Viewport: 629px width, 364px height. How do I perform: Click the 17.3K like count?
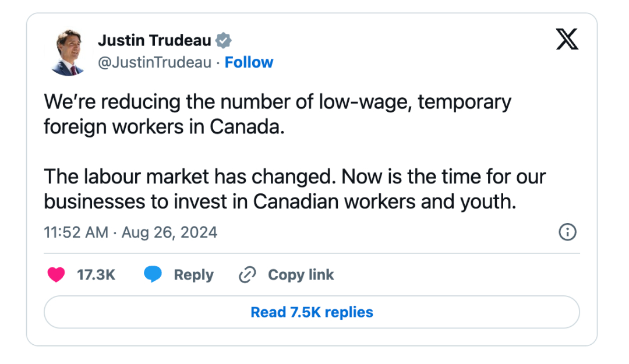click(x=96, y=275)
